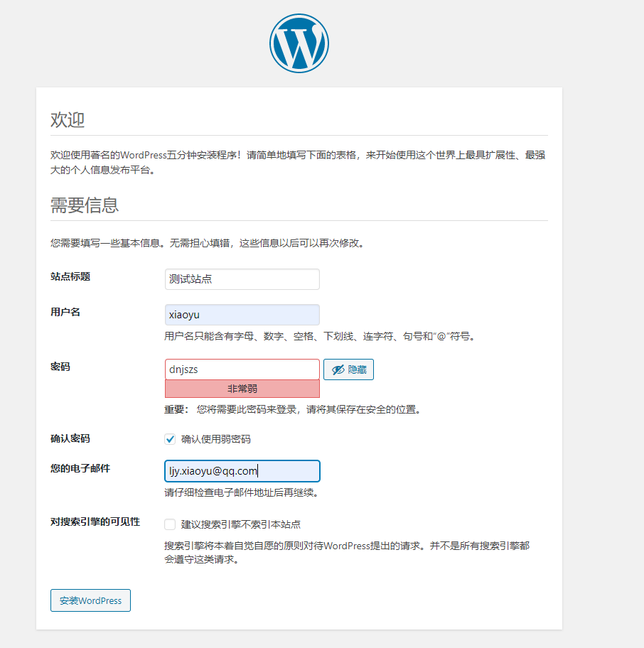The height and width of the screenshot is (648, 644).
Task: Click the 非常弱 password strength indicator
Action: [x=242, y=389]
